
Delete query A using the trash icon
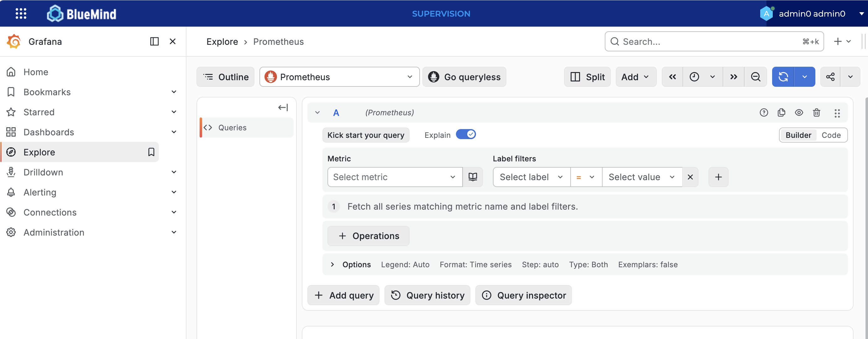(816, 112)
